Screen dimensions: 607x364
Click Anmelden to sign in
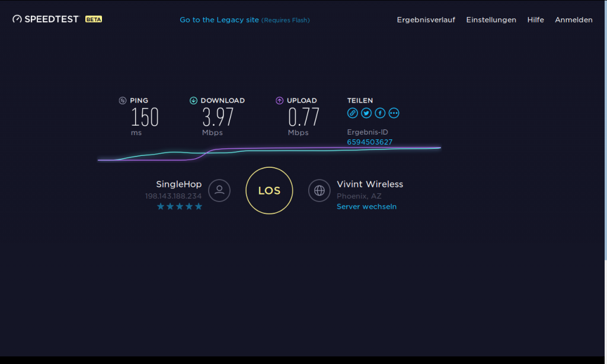pyautogui.click(x=574, y=20)
